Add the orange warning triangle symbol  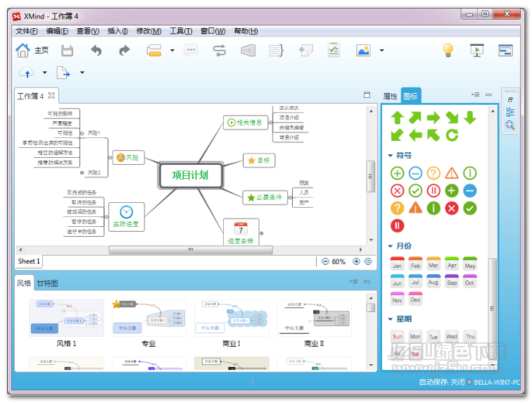(452, 173)
